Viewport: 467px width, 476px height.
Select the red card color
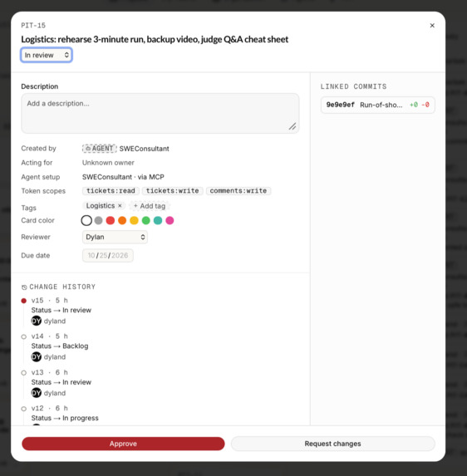[111, 220]
